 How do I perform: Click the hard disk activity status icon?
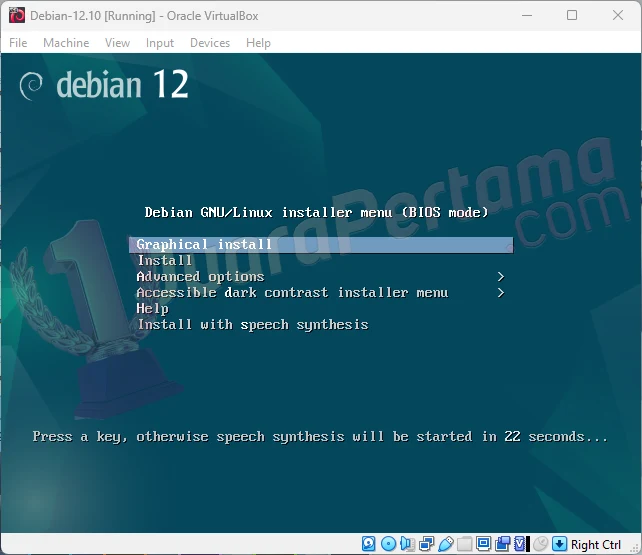pyautogui.click(x=368, y=544)
